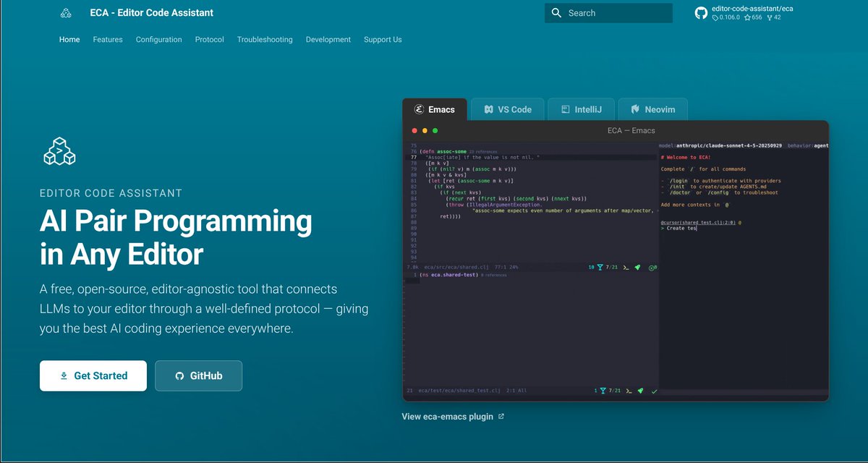Click the 'Create tes' chat prompt line

tap(680, 229)
